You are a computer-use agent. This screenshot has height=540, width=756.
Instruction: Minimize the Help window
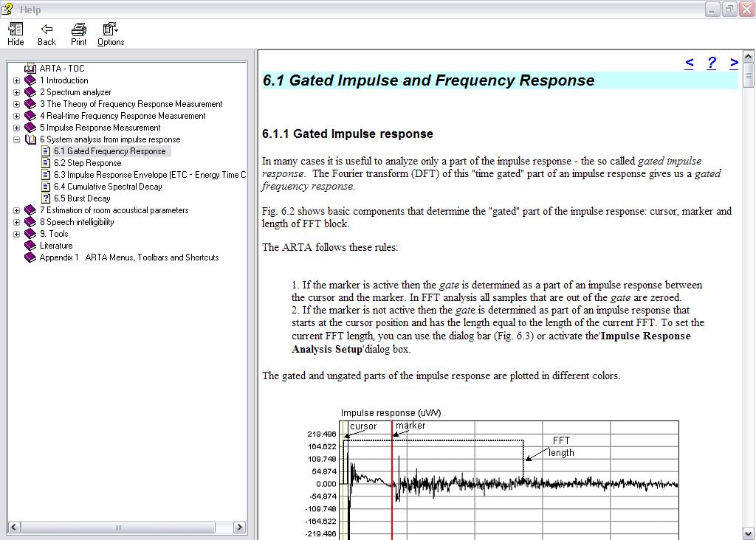click(712, 9)
